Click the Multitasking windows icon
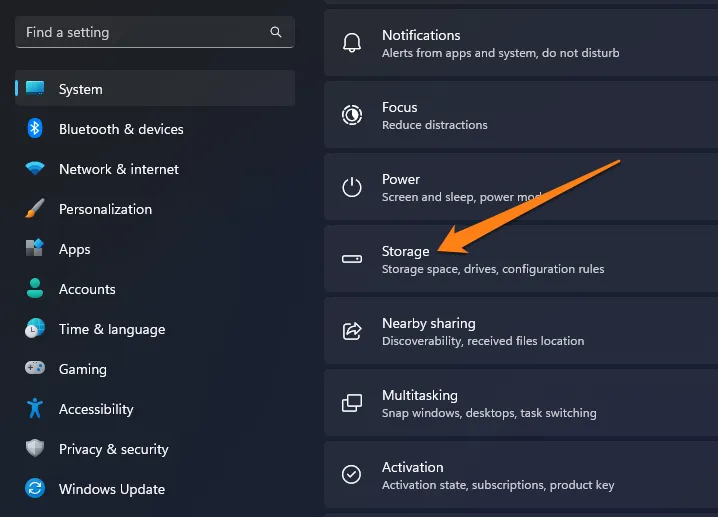The image size is (718, 517). tap(352, 403)
